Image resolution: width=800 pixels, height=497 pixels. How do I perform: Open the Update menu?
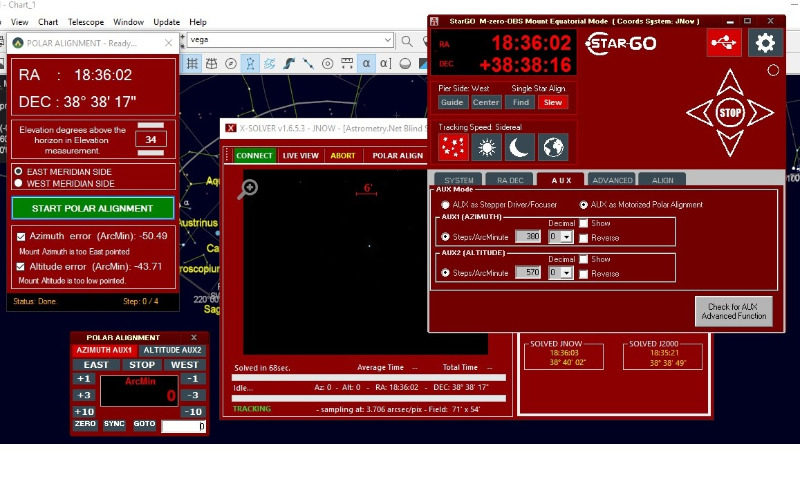[x=166, y=22]
